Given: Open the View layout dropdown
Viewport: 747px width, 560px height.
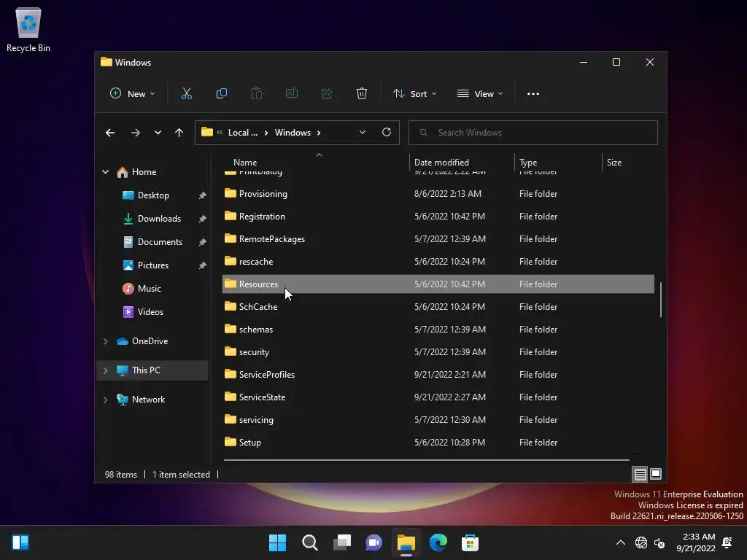Looking at the screenshot, I should coord(480,94).
